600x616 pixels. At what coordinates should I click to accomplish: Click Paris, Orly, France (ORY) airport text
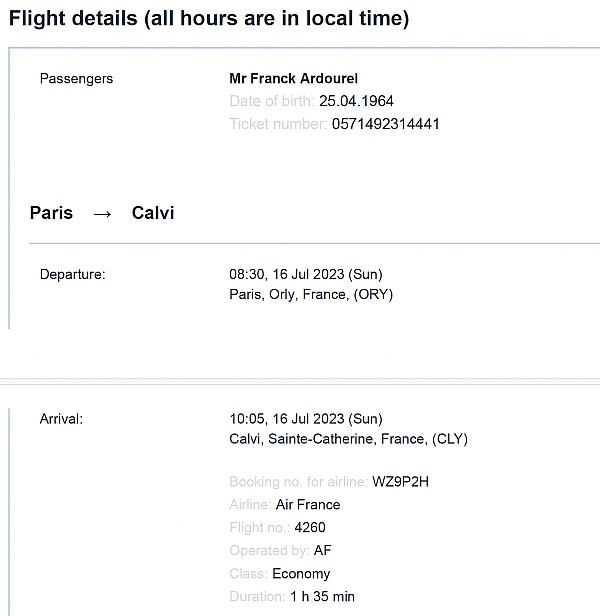[x=311, y=294]
